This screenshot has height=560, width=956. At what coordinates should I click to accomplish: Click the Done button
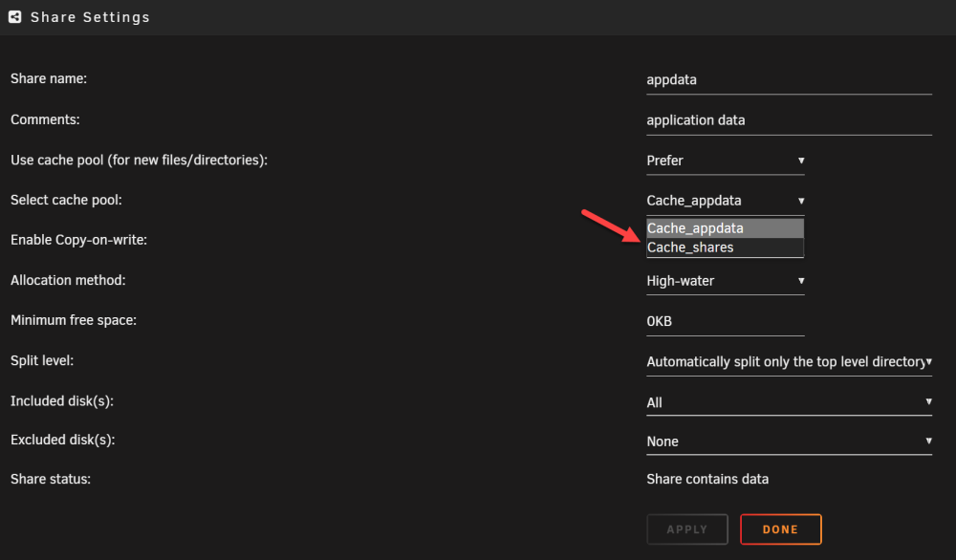click(780, 529)
